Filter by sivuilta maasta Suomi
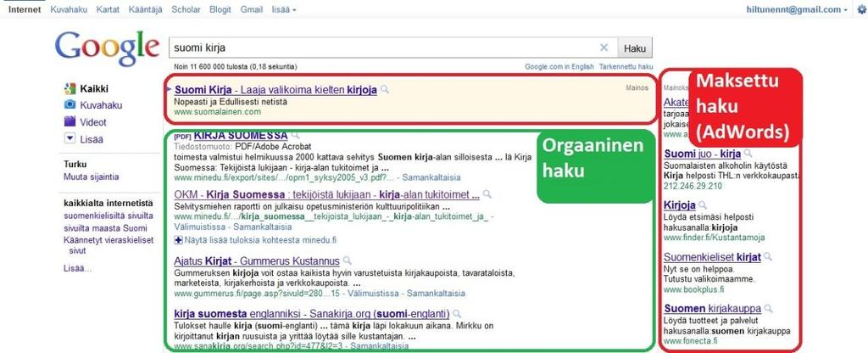The height and width of the screenshot is (353, 868). [105, 228]
